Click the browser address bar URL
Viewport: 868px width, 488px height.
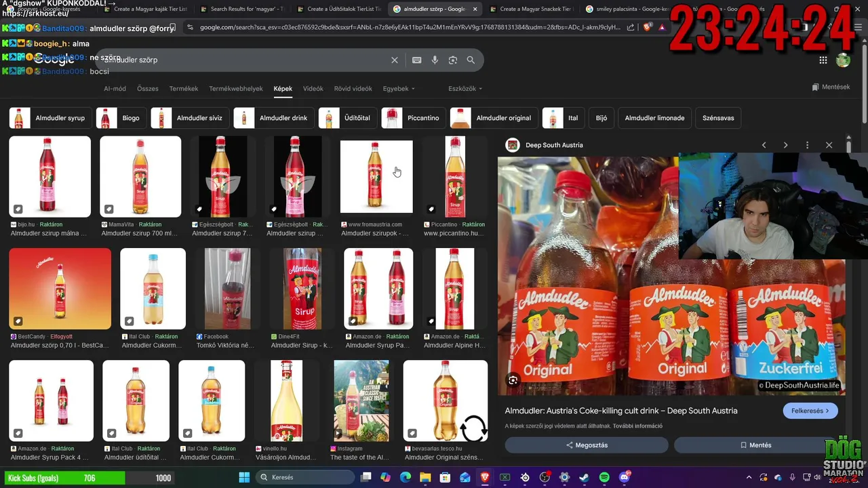pyautogui.click(x=410, y=27)
